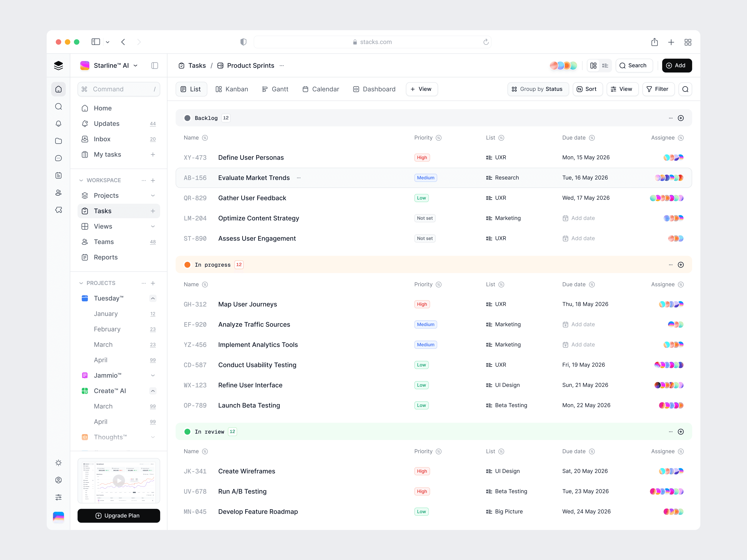
Task: Click the orange In progress status dot
Action: click(187, 265)
